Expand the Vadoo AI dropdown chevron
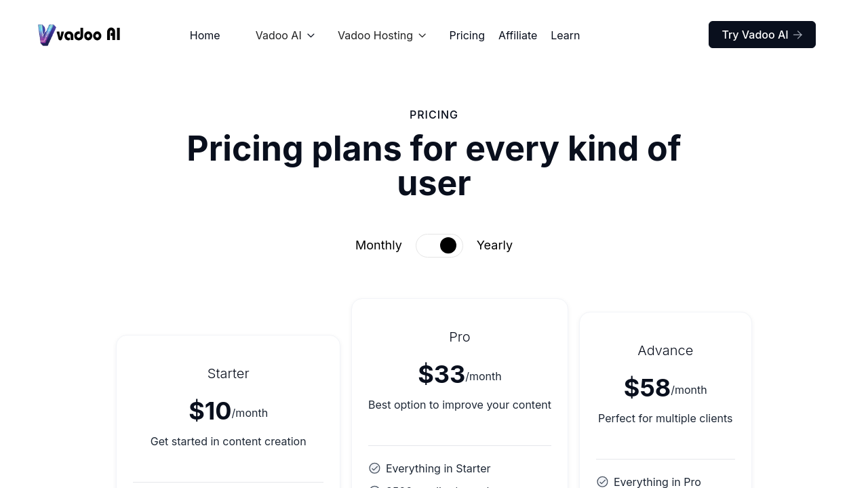The image size is (868, 488). pos(311,35)
